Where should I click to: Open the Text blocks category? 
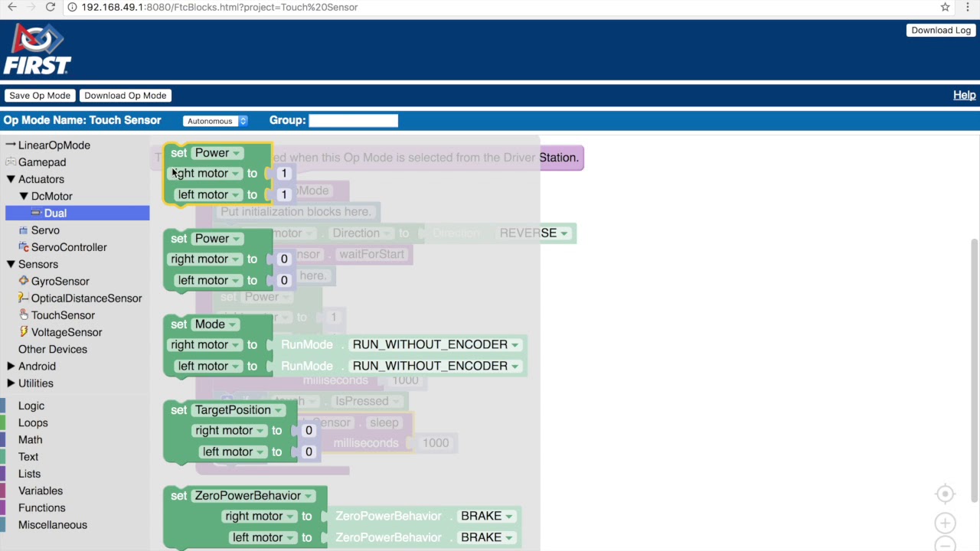(28, 457)
